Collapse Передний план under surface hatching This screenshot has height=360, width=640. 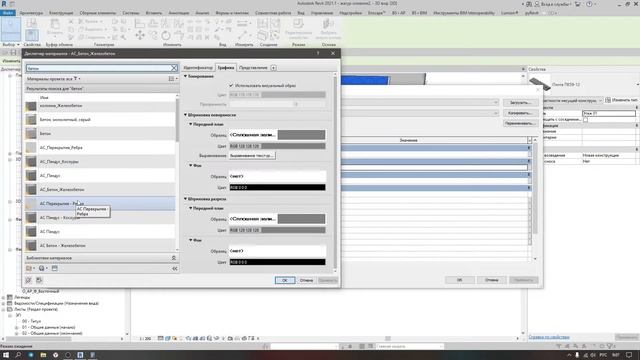point(191,124)
